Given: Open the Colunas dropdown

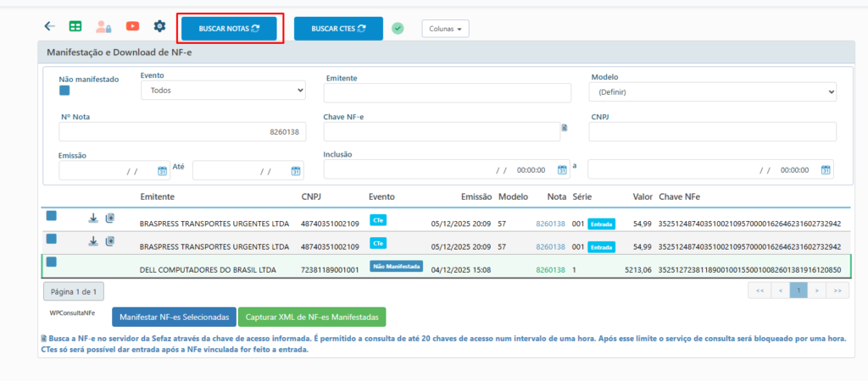Looking at the screenshot, I should [x=445, y=29].
